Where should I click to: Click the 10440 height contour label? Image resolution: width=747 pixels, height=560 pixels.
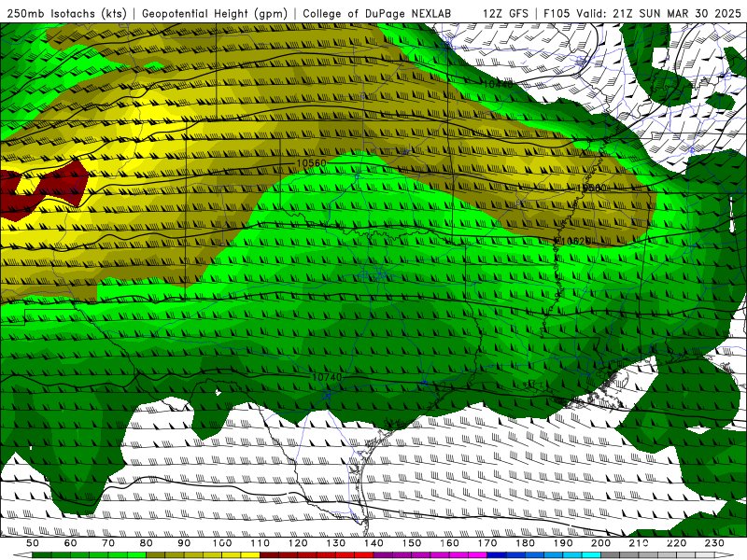pos(498,84)
